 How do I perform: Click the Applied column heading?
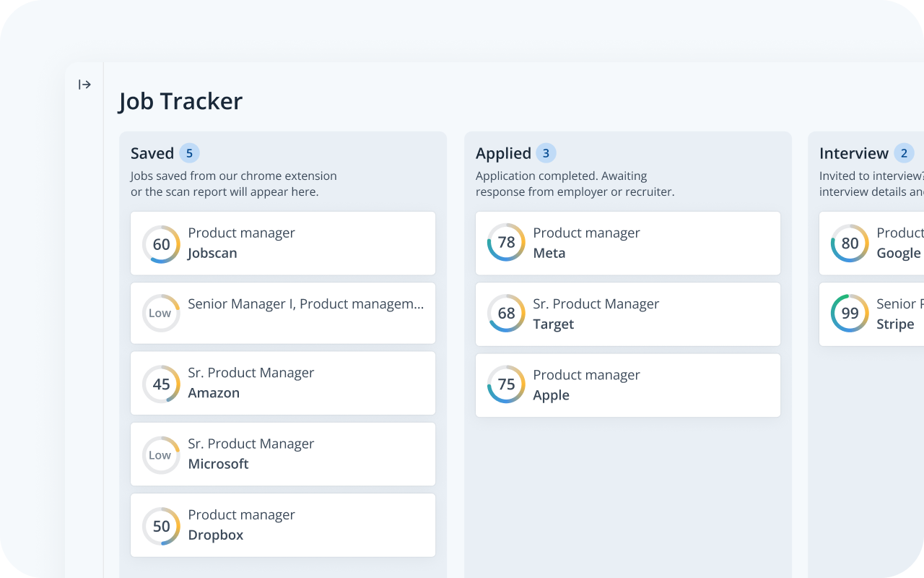point(503,153)
